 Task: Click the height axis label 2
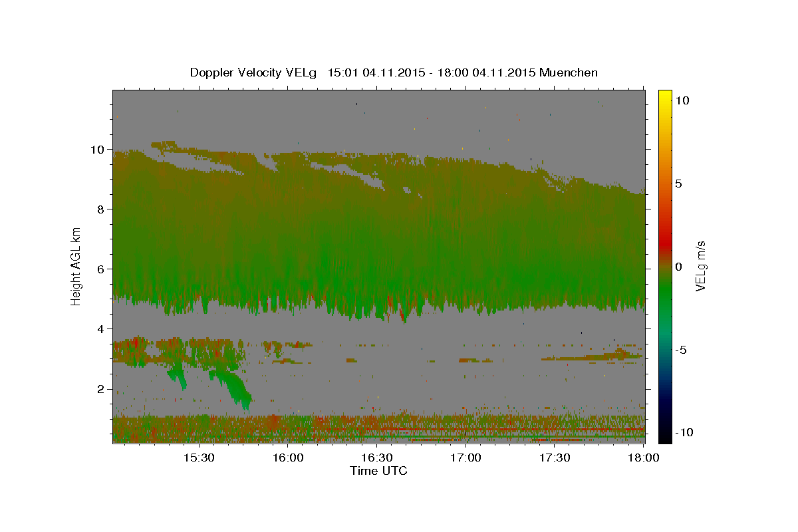[x=102, y=389]
